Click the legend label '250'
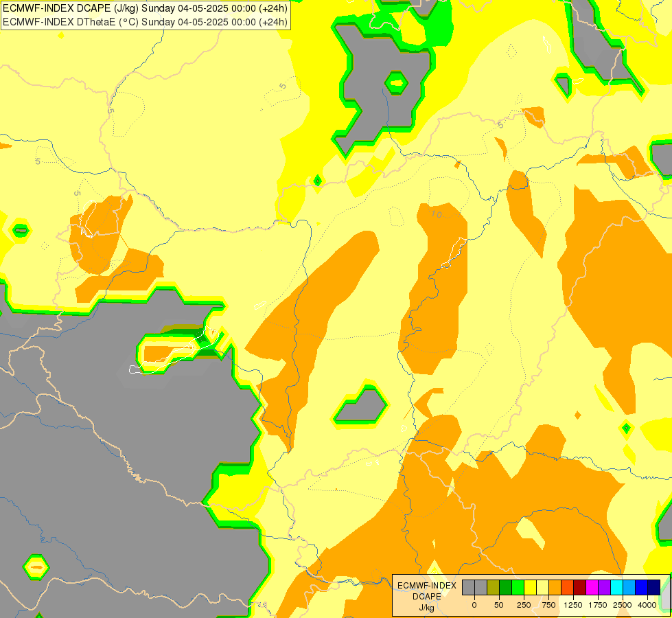672x618 pixels. tap(524, 605)
